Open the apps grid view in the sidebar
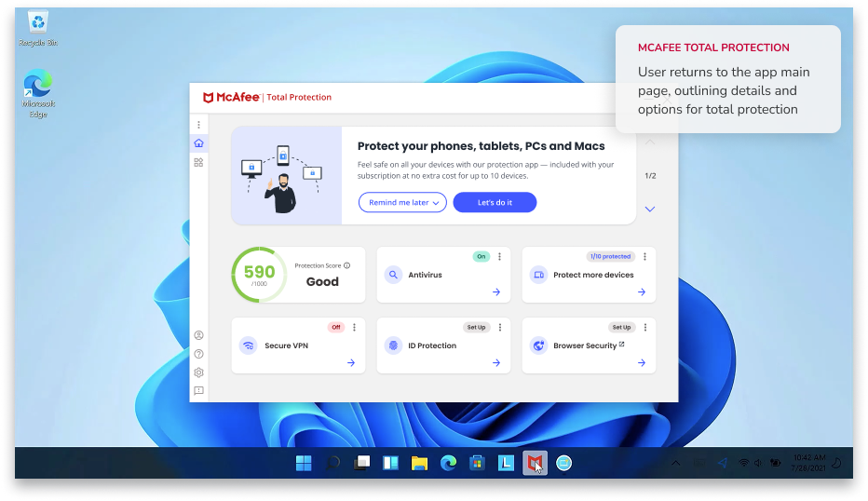The image size is (868, 501). tap(198, 162)
